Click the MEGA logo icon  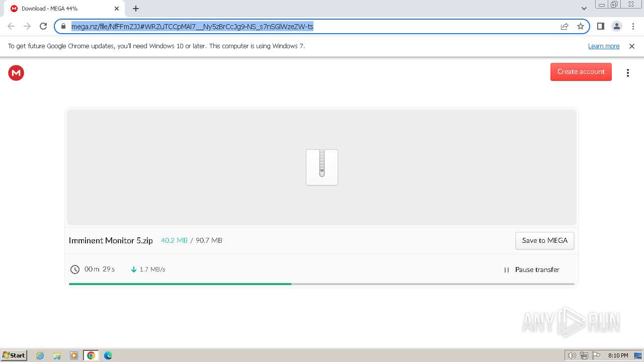pyautogui.click(x=16, y=73)
